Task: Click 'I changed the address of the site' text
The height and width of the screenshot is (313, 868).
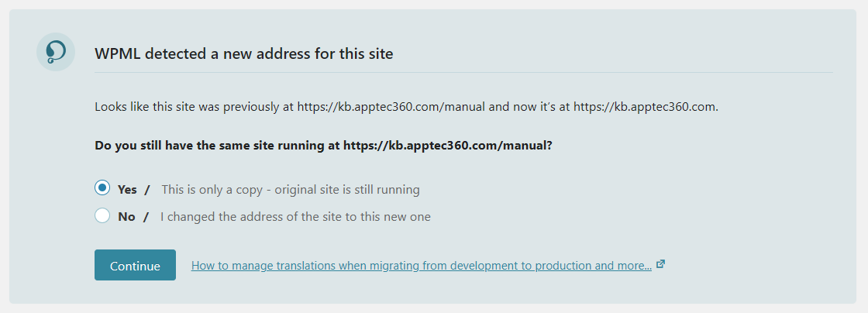Action: 256,217
